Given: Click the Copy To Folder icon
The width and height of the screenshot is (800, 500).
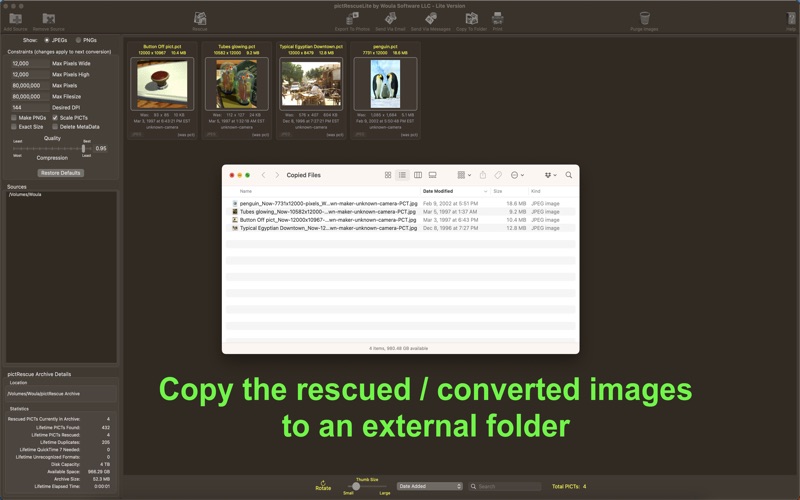Looking at the screenshot, I should coord(471,19).
